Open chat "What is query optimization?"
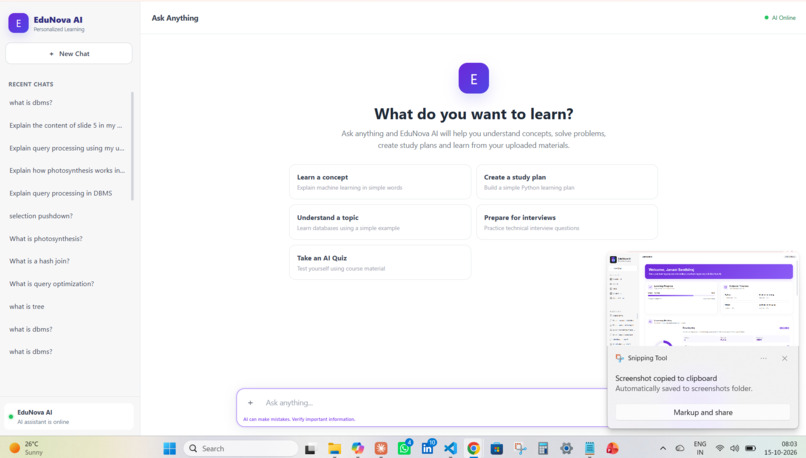The height and width of the screenshot is (458, 806). tap(51, 284)
